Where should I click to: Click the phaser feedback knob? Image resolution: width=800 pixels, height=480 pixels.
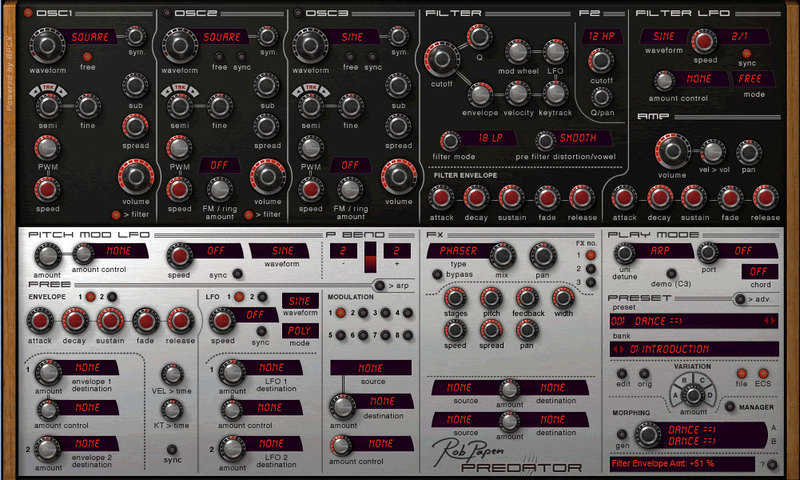point(527,298)
